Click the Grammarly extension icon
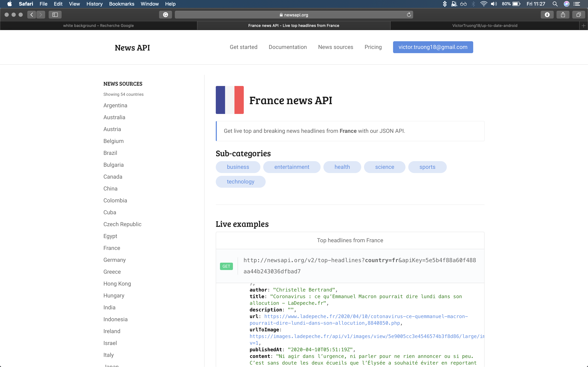This screenshot has width=588, height=367. (x=166, y=15)
